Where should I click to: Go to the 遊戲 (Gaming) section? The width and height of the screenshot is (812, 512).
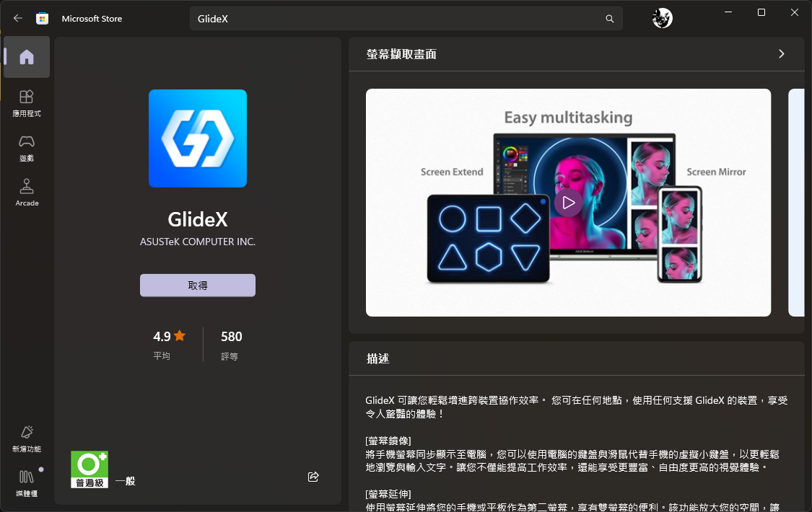[x=27, y=147]
